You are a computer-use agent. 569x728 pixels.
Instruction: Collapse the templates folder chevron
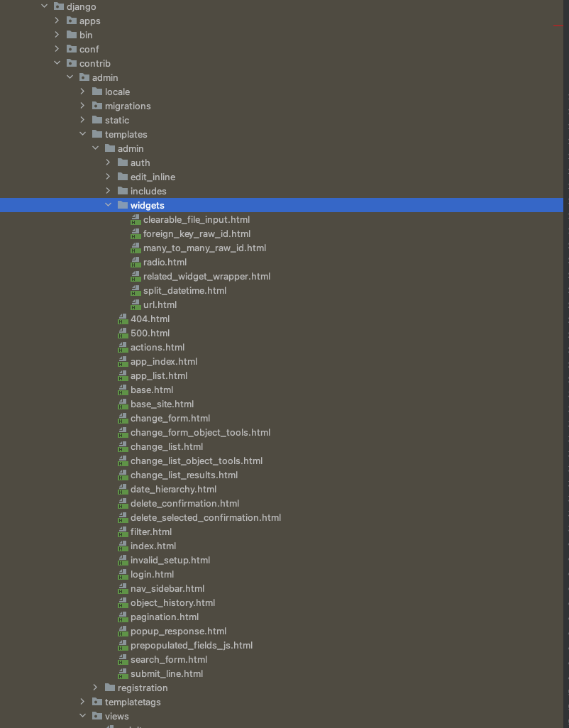pyautogui.click(x=82, y=134)
